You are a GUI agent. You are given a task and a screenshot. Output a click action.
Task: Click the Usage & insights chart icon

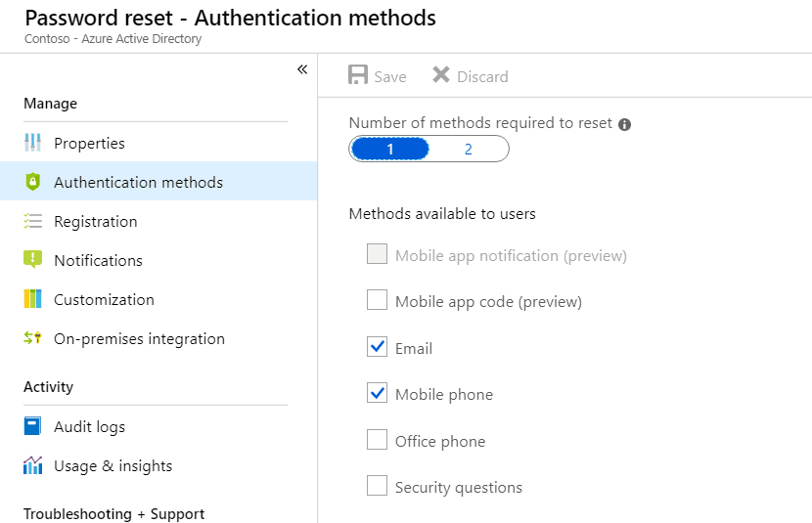coord(32,465)
